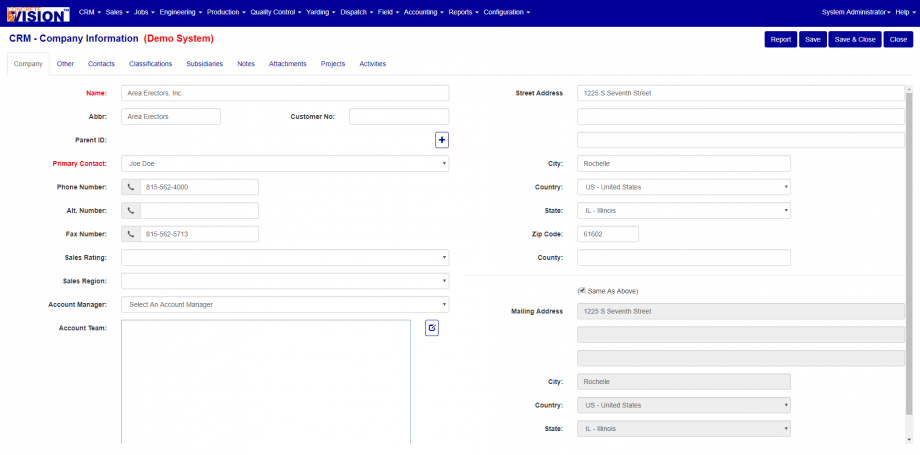
Task: Open the Account Manager dropdown
Action: tap(285, 305)
